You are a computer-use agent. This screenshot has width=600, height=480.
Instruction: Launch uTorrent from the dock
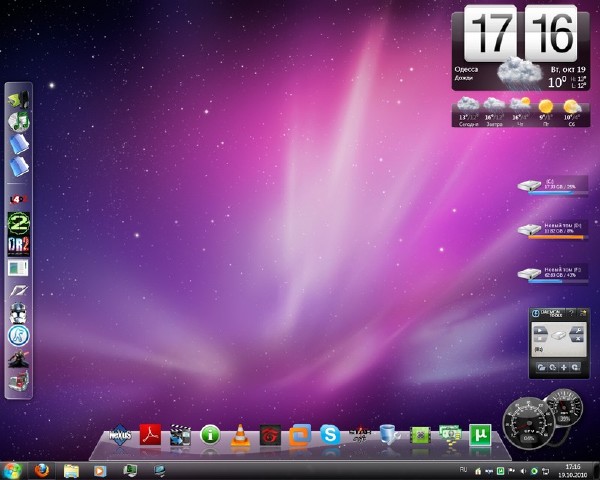click(x=481, y=435)
